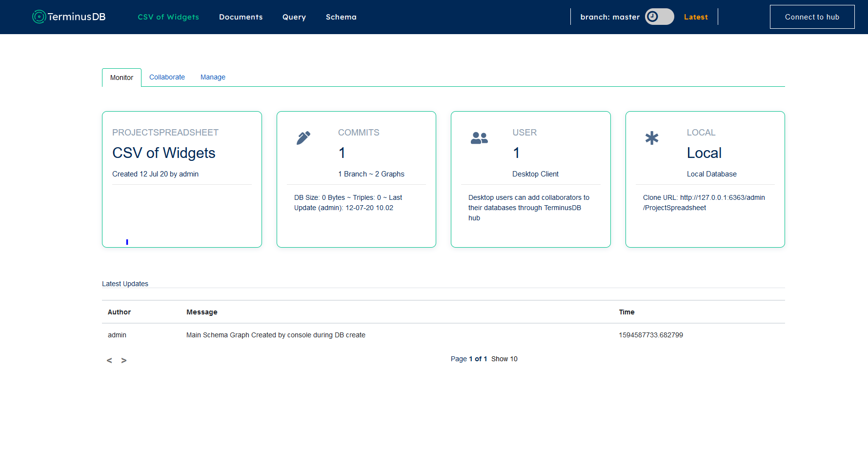Switch to the Manage tab
The image size is (868, 467).
(213, 77)
